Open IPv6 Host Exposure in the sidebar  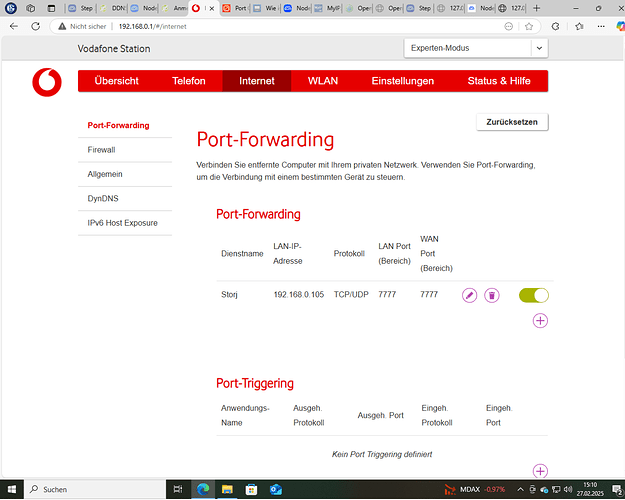tap(122, 222)
